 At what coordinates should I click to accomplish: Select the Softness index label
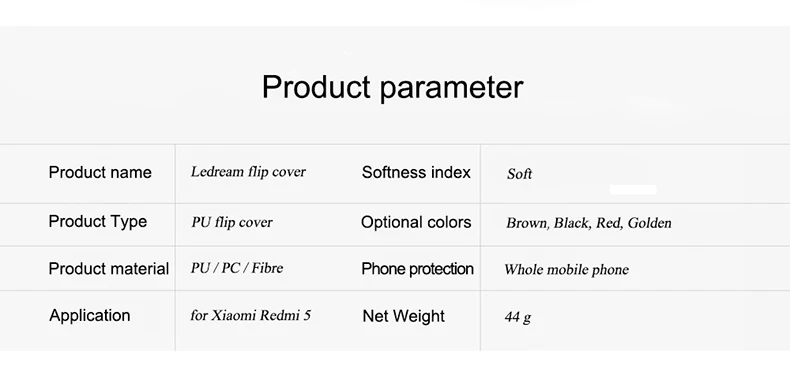click(x=416, y=172)
